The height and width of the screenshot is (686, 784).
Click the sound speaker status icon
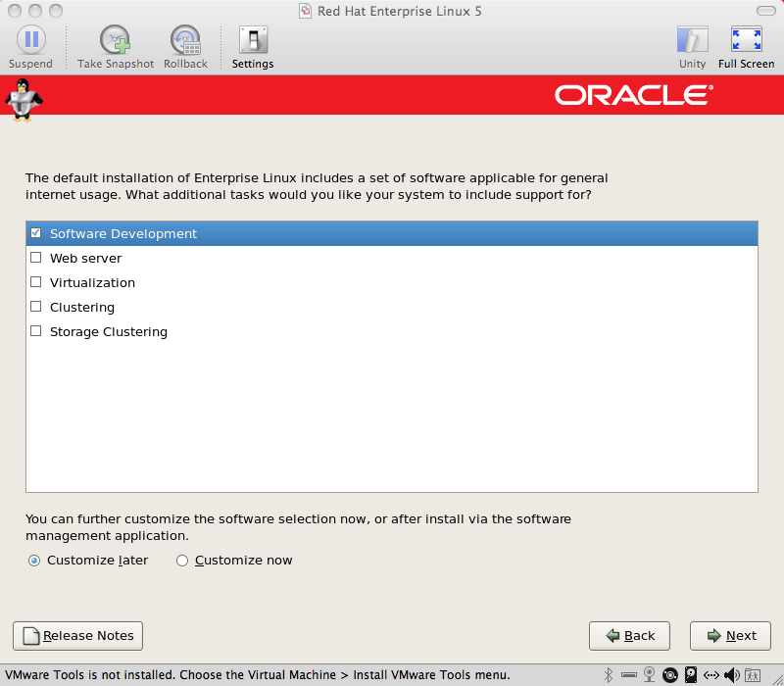coord(732,675)
